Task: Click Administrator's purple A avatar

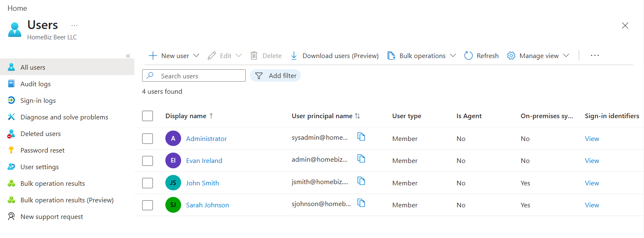Action: click(173, 138)
